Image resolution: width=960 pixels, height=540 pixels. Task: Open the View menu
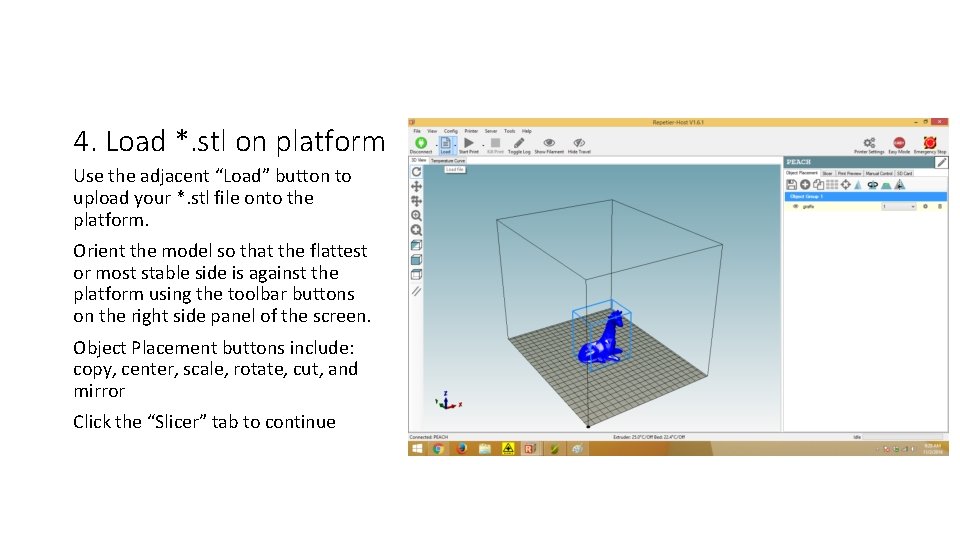[432, 131]
